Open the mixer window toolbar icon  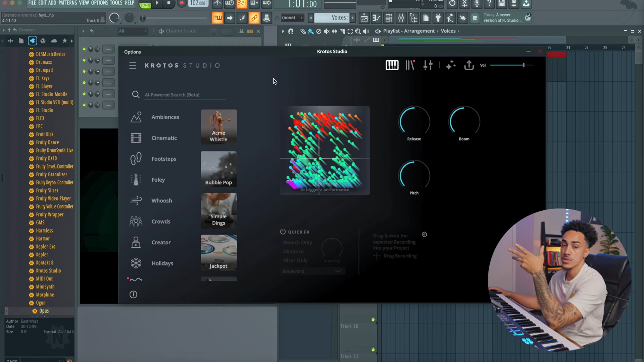(401, 18)
